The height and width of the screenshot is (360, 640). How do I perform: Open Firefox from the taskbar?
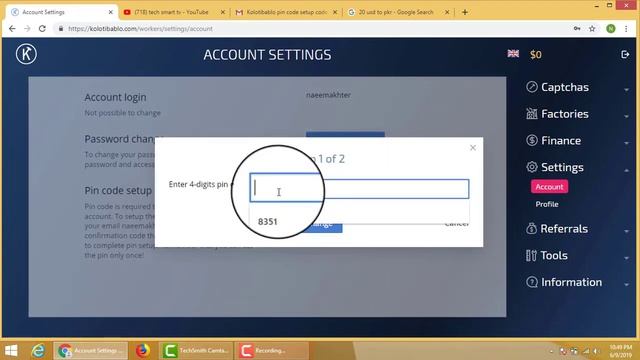click(x=142, y=351)
